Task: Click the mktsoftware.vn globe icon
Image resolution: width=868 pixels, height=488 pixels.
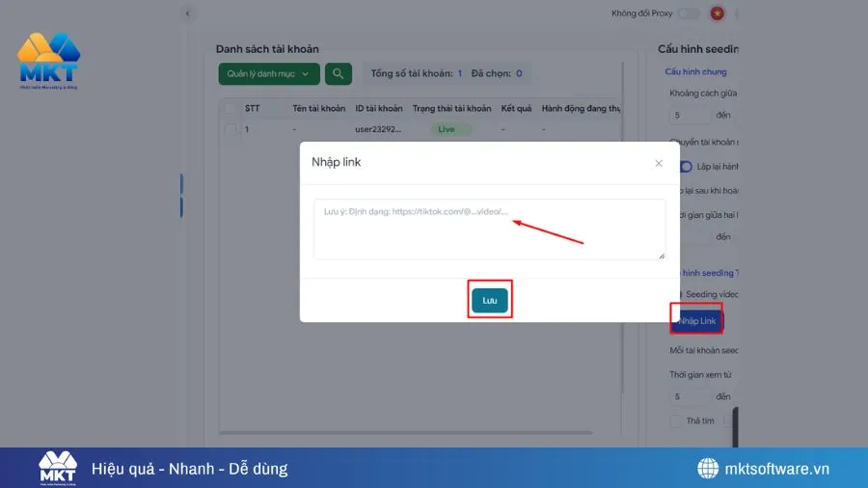Action: [708, 468]
